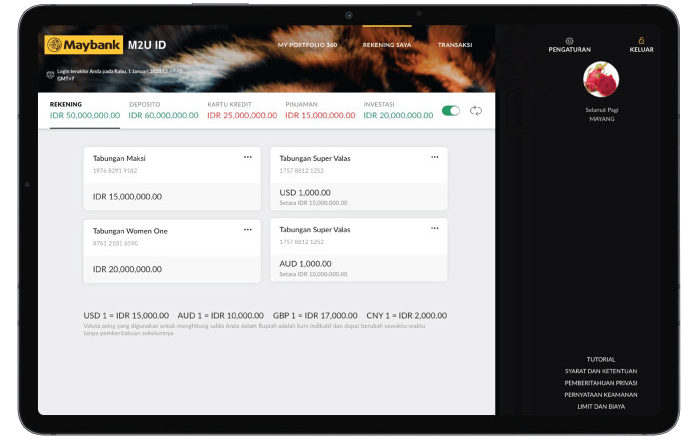
Task: Open the Limit dan Biaya link
Action: 601,406
